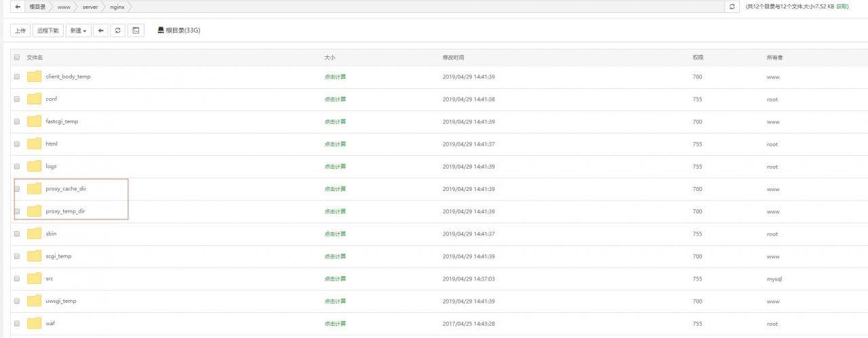Check the box for the logs folder
The image size is (868, 338).
point(17,167)
